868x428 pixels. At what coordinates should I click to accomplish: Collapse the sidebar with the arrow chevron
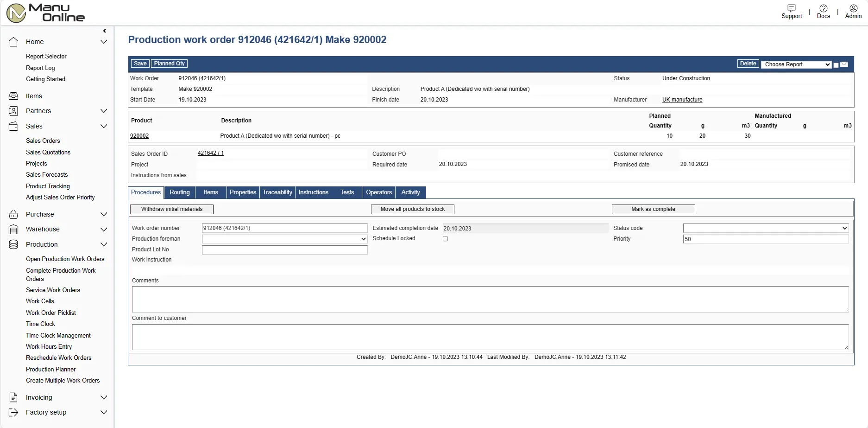pyautogui.click(x=104, y=31)
